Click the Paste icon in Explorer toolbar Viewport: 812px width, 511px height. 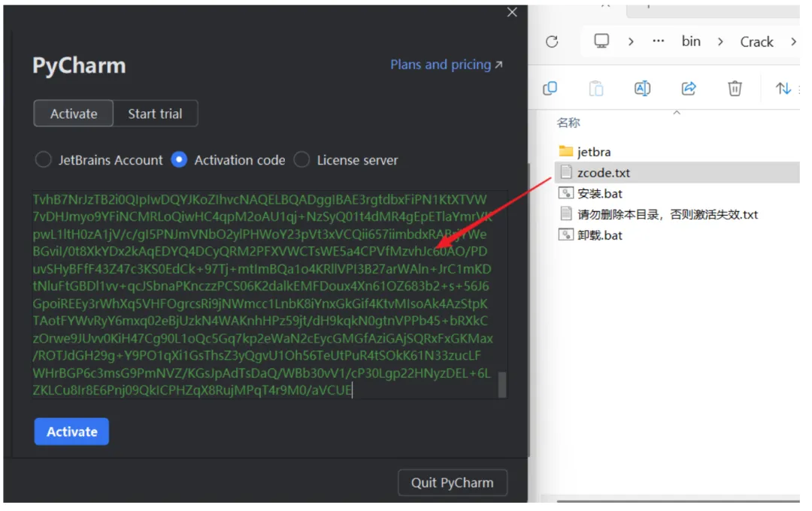(x=596, y=89)
